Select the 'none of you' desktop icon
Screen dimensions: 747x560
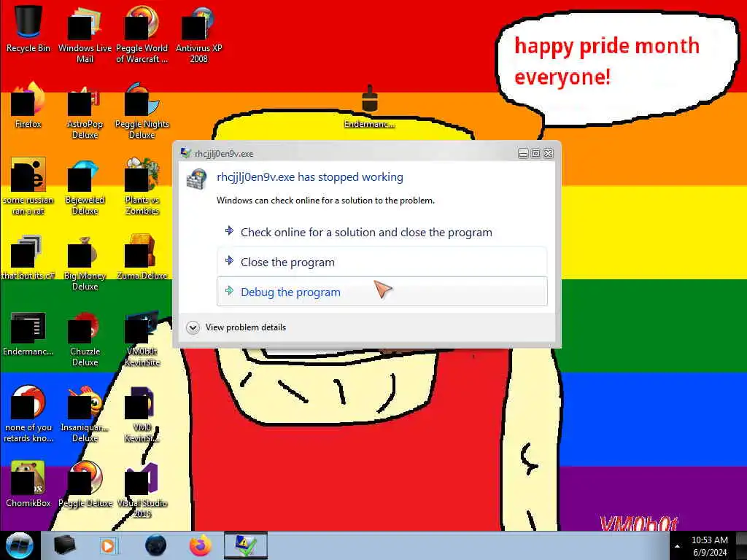pos(28,414)
